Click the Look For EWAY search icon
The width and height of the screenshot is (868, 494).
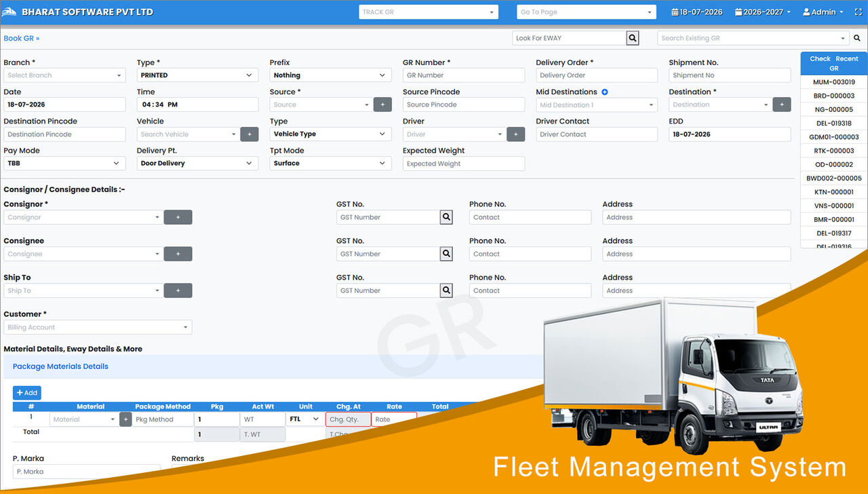633,38
